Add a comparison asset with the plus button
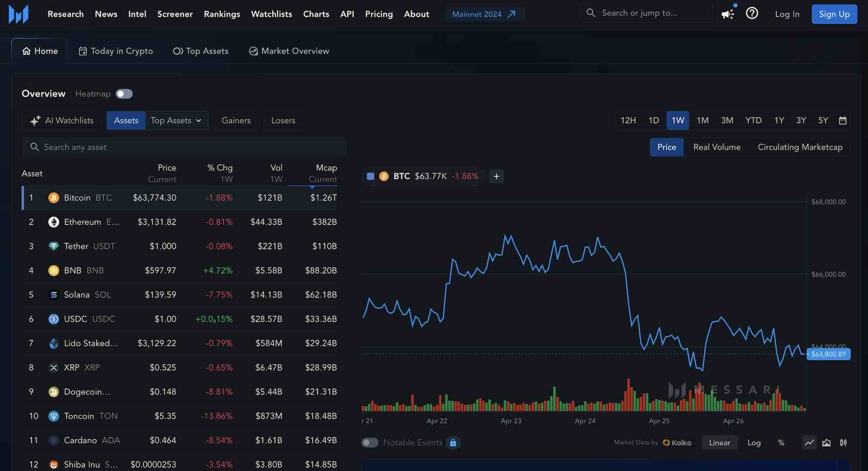The height and width of the screenshot is (471, 868). 496,176
